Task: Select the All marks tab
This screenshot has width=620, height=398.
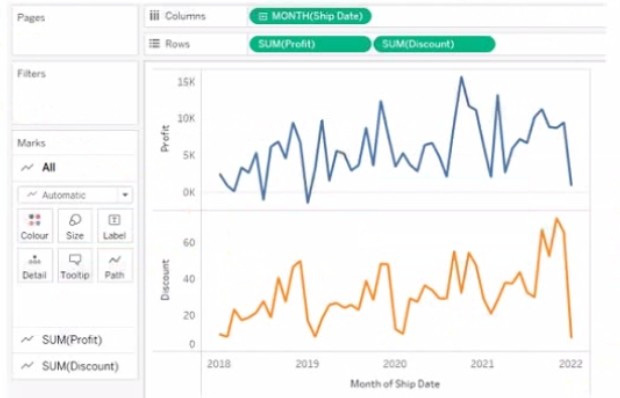Action: pos(75,168)
